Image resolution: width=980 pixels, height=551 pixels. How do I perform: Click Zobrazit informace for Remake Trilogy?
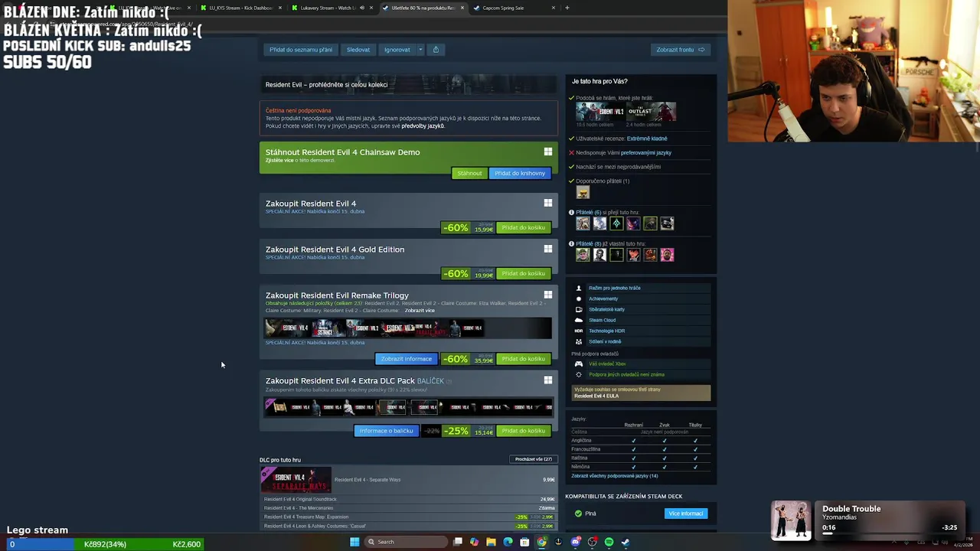point(407,358)
